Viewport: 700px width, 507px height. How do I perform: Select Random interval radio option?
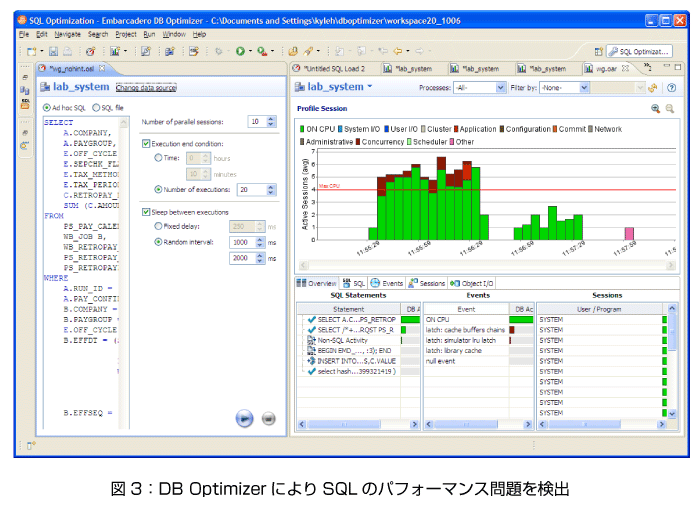tap(158, 242)
